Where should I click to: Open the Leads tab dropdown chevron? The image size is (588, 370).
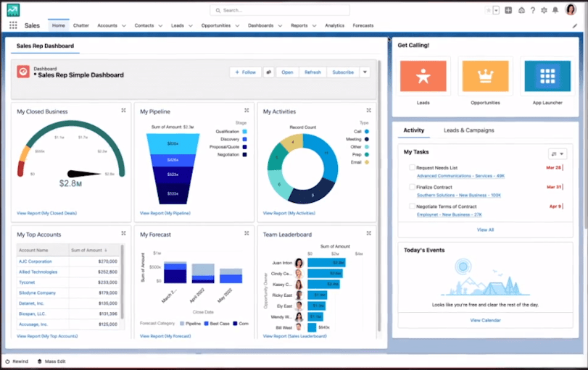pyautogui.click(x=191, y=26)
